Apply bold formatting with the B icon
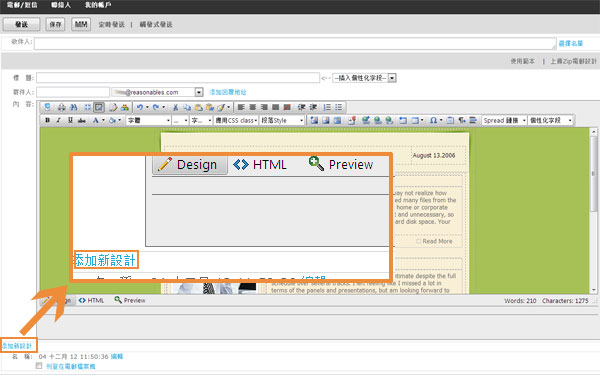600x375 pixels. [x=47, y=120]
